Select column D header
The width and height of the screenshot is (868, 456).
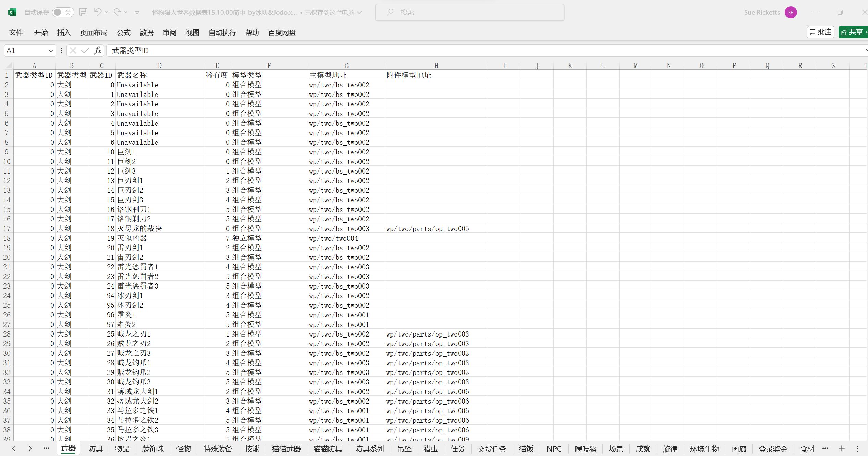click(x=160, y=66)
